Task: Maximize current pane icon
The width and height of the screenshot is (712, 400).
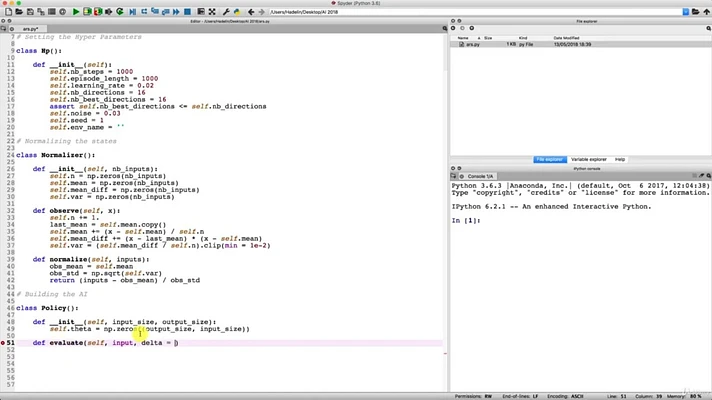Action: pos(201,12)
